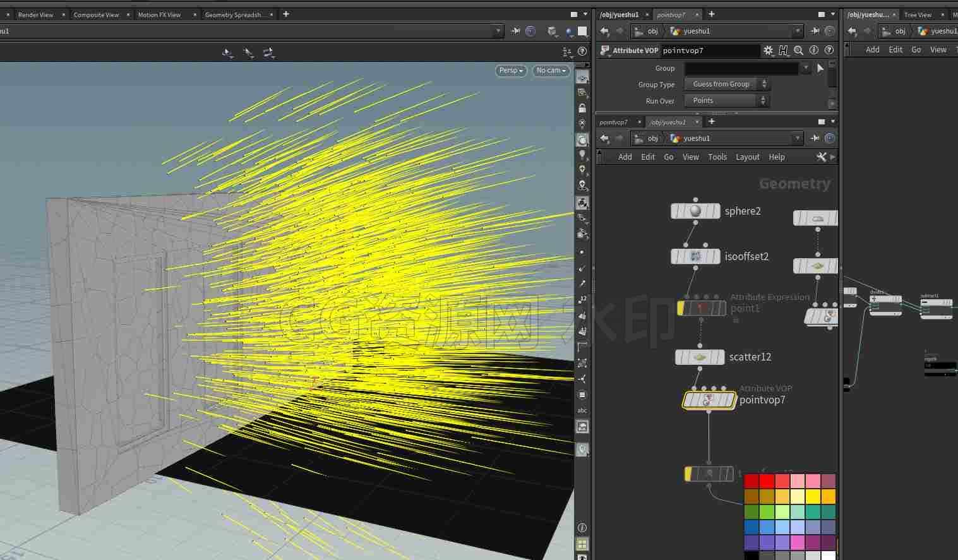Open the No cam camera dropdown
The height and width of the screenshot is (560, 958).
click(551, 71)
